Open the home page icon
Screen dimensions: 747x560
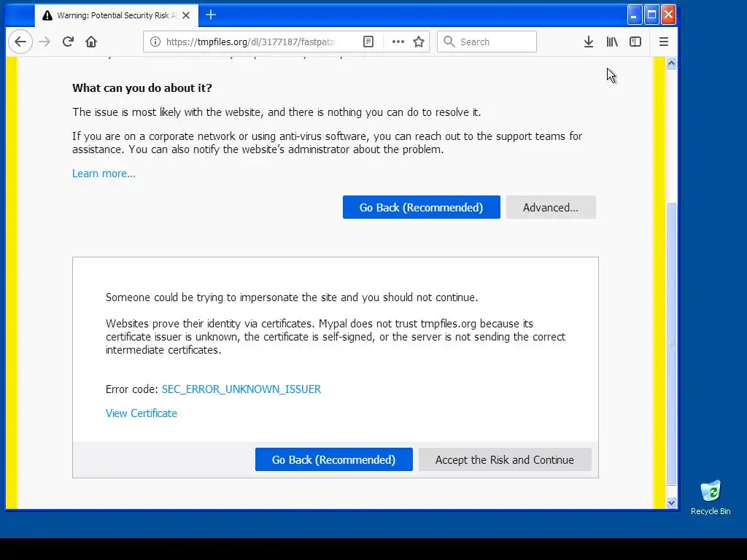pyautogui.click(x=91, y=42)
